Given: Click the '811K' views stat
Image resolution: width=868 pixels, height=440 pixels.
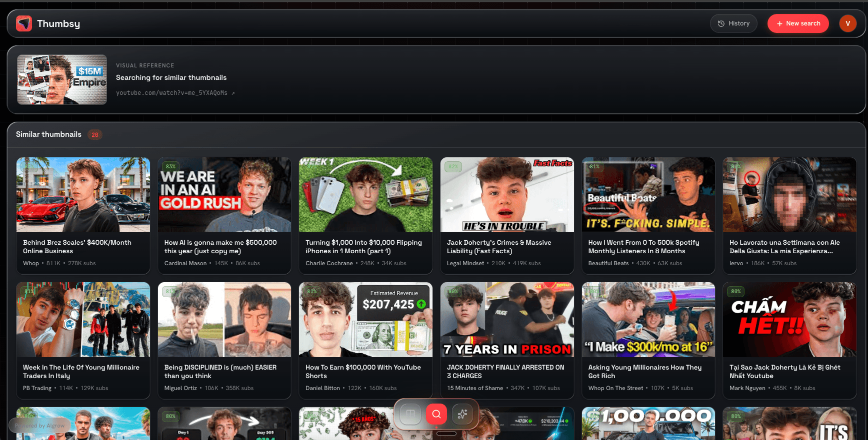Looking at the screenshot, I should (x=53, y=263).
